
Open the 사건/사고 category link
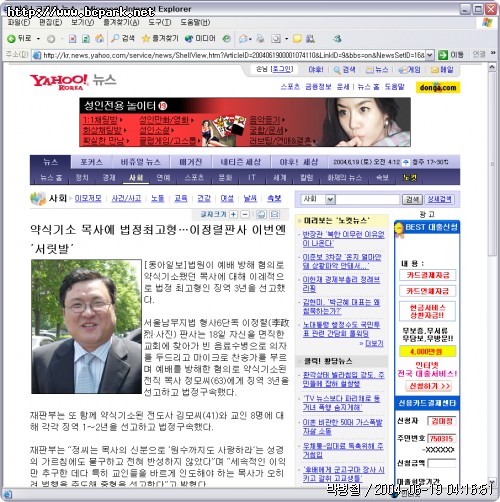click(126, 199)
